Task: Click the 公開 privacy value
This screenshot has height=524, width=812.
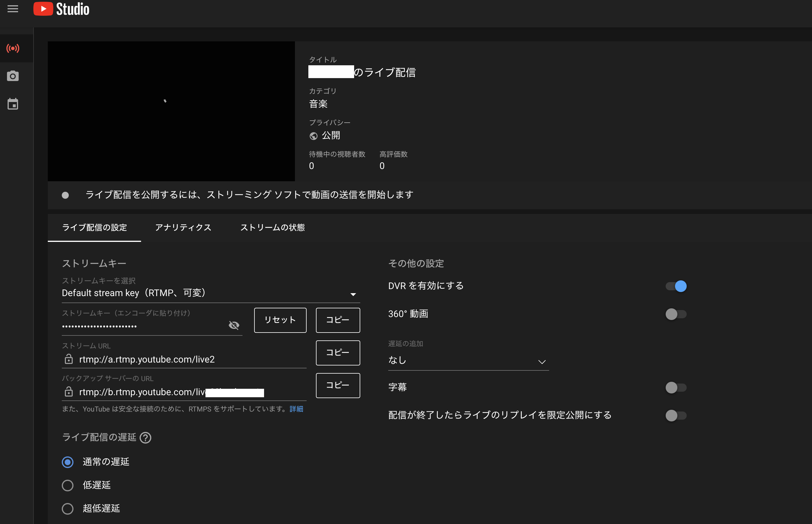Action: tap(331, 136)
